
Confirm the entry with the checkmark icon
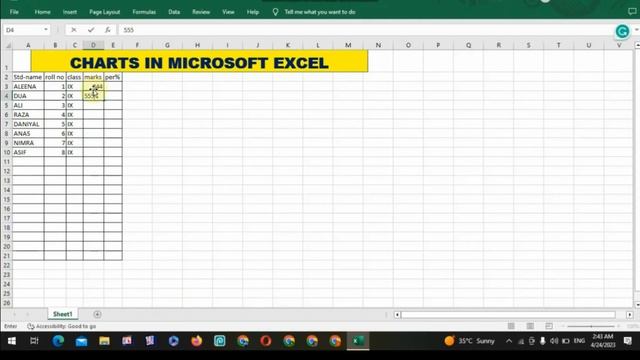[91, 30]
